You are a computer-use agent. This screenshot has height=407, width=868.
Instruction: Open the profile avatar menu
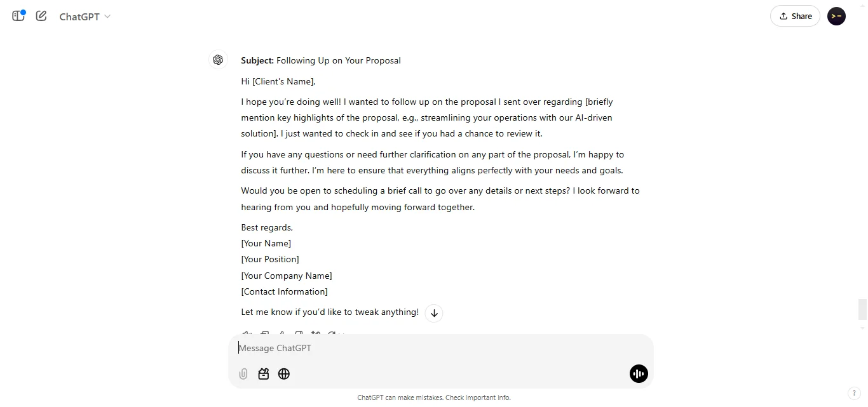[836, 16]
